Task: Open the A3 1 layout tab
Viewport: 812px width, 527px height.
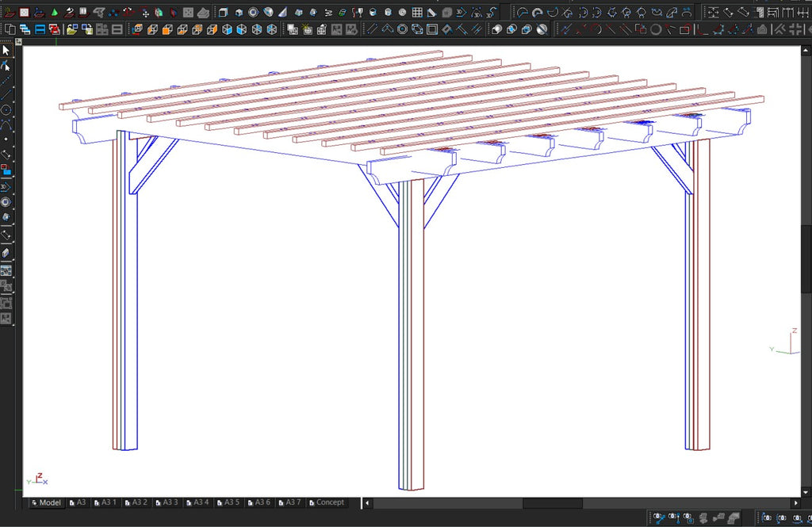Action: [x=105, y=502]
